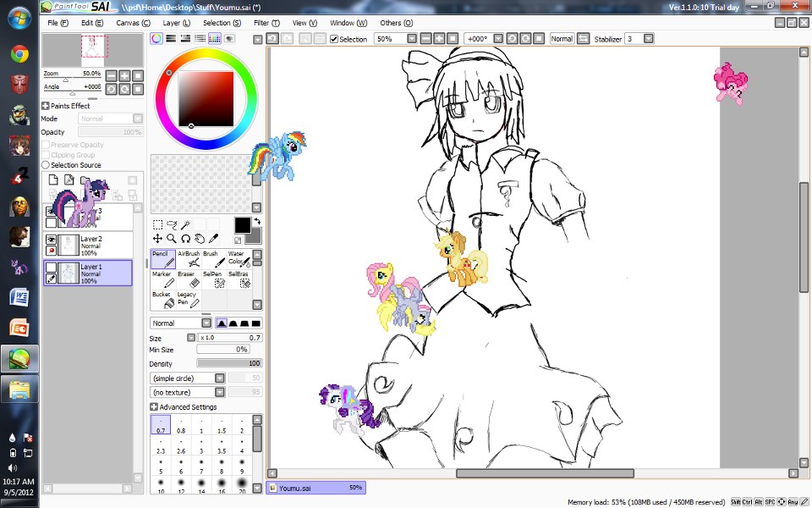
Task: Select the SelEras tool
Action: point(239,279)
